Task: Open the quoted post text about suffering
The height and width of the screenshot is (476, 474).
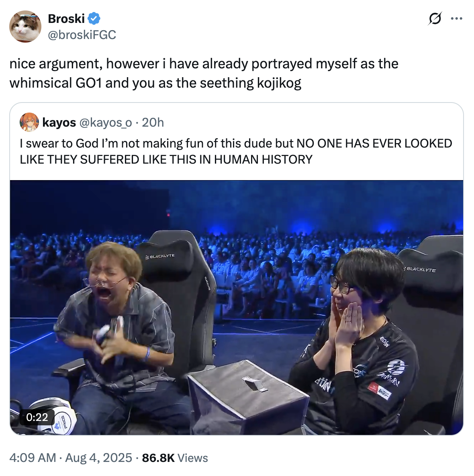Action: pyautogui.click(x=236, y=152)
